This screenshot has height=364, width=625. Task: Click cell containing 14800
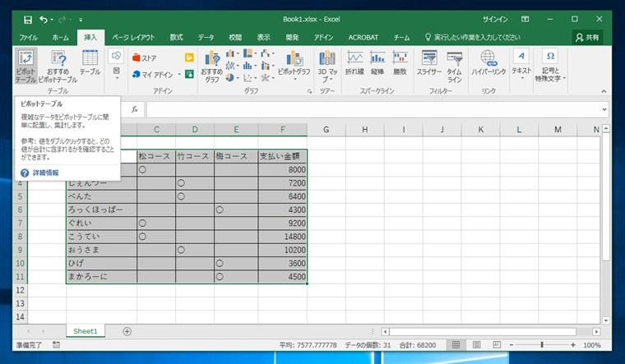pyautogui.click(x=283, y=237)
